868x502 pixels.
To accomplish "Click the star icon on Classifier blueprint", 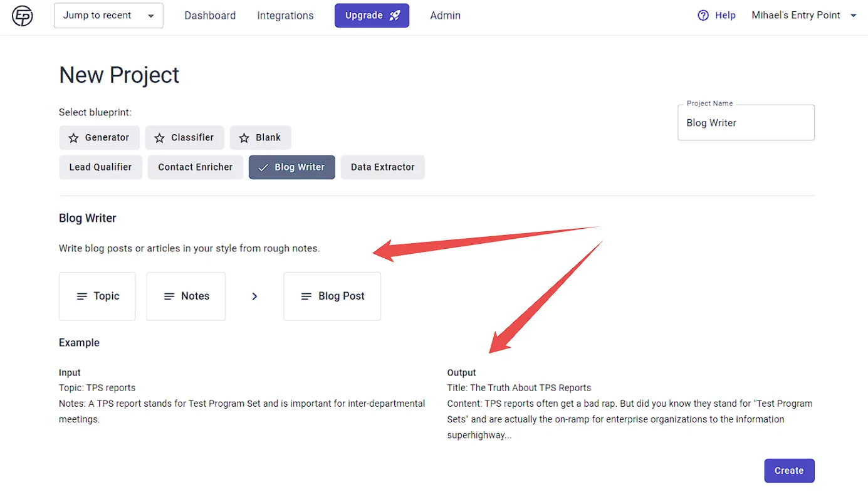I will [x=159, y=138].
